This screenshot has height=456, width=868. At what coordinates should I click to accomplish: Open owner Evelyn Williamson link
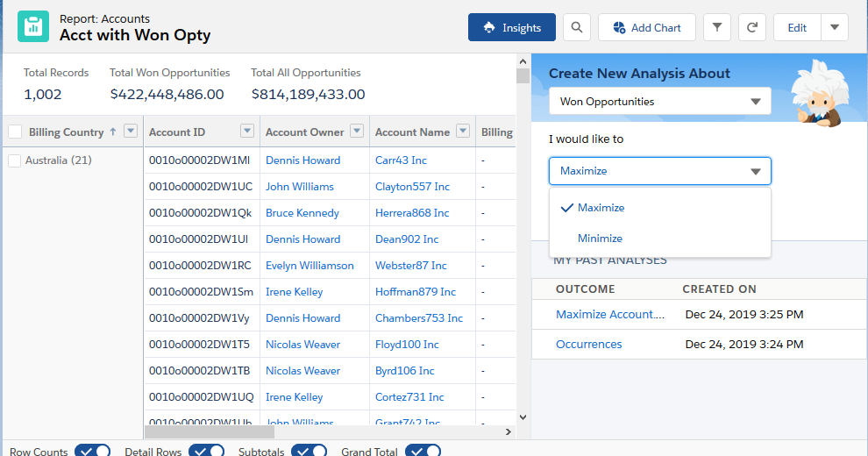pyautogui.click(x=309, y=266)
